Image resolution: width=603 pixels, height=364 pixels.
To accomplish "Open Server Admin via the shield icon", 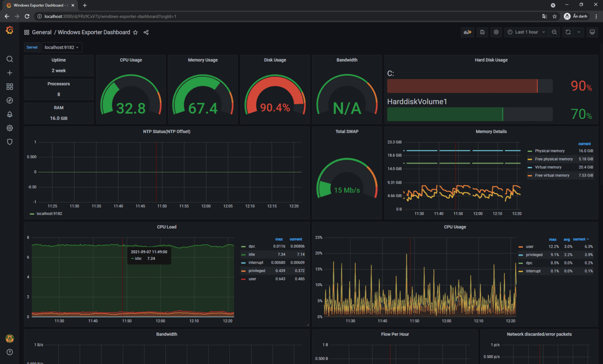I will click(10, 141).
